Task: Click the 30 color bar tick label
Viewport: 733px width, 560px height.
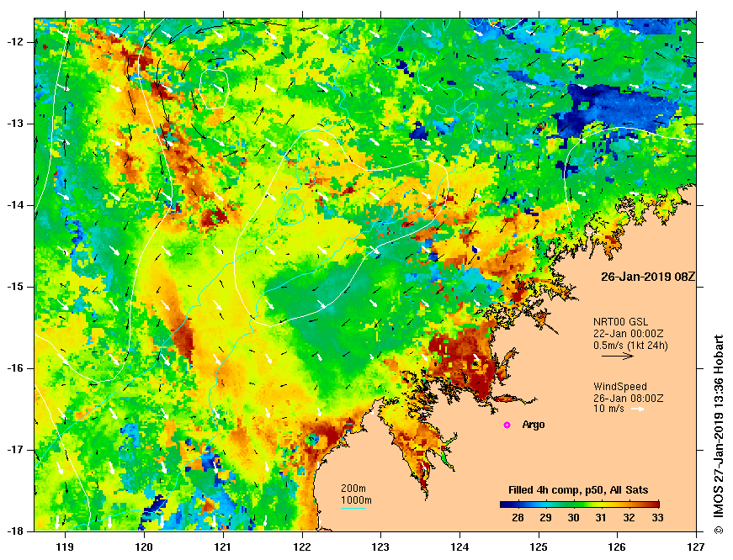Action: coord(574,517)
